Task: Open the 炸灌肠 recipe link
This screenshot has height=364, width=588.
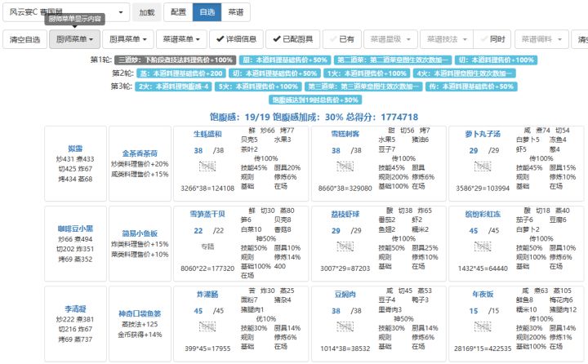Action: coord(207,295)
